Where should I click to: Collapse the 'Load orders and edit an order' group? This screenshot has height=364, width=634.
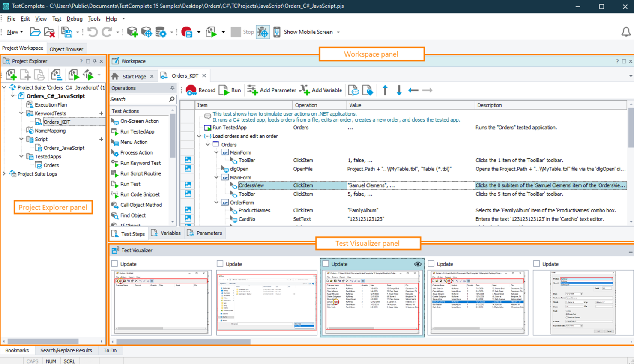click(199, 136)
